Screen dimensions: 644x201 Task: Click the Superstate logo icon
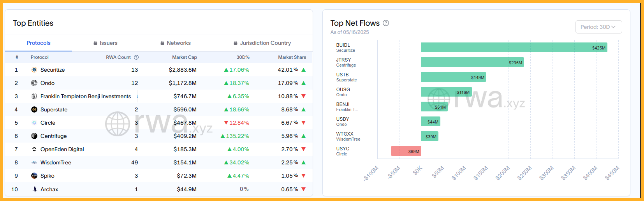[34, 109]
